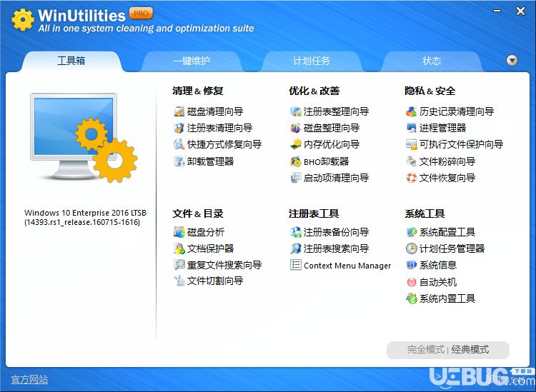Click the 注册表整理向导 icon
Screen dimensions: 536x392
point(296,111)
